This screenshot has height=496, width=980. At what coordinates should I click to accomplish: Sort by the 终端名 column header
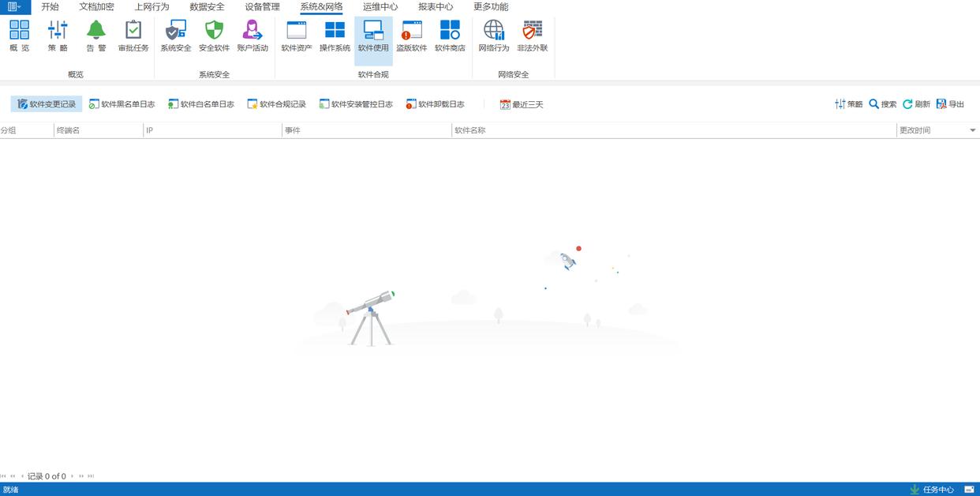[x=99, y=130]
